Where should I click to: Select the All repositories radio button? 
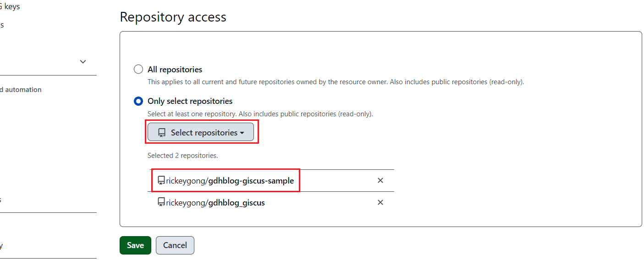click(x=138, y=70)
